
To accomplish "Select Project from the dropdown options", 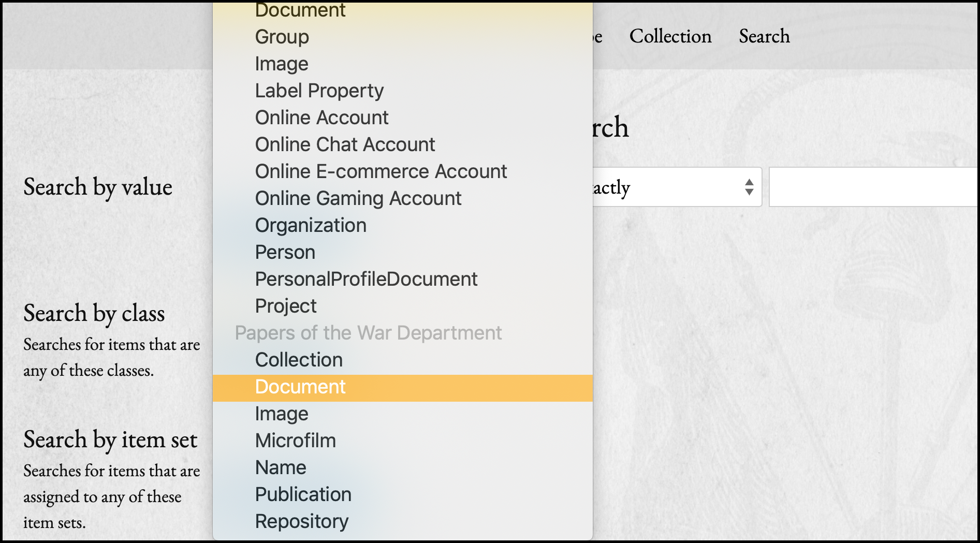I will pyautogui.click(x=285, y=306).
